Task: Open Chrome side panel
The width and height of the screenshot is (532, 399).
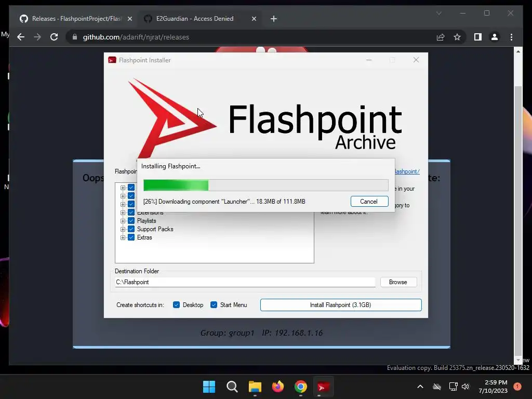Action: click(x=478, y=37)
